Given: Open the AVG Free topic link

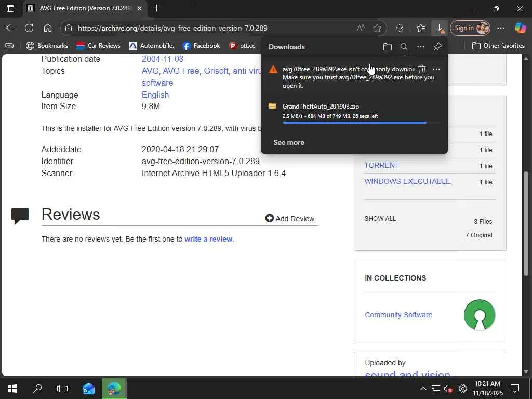Looking at the screenshot, I should (181, 71).
